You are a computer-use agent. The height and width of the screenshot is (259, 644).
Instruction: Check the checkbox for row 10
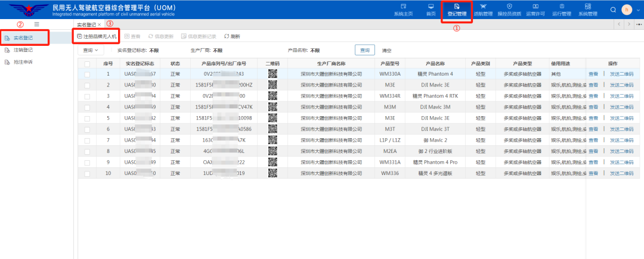pyautogui.click(x=87, y=174)
